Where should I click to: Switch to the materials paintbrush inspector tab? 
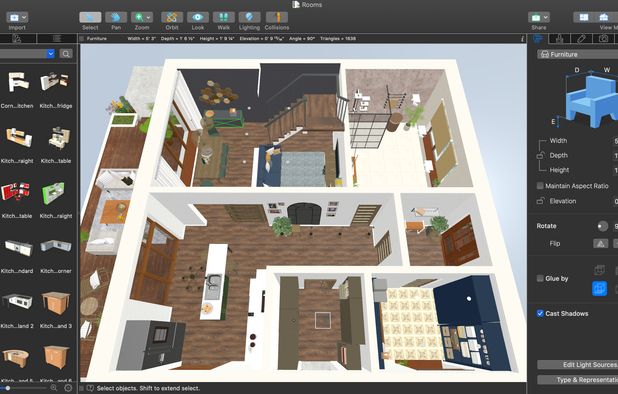pos(581,38)
